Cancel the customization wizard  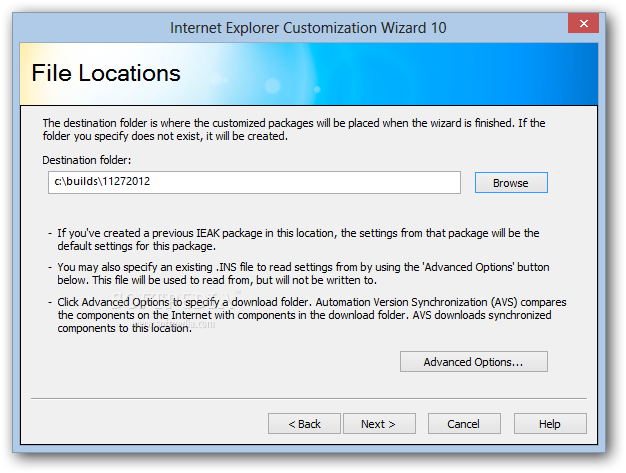click(464, 424)
